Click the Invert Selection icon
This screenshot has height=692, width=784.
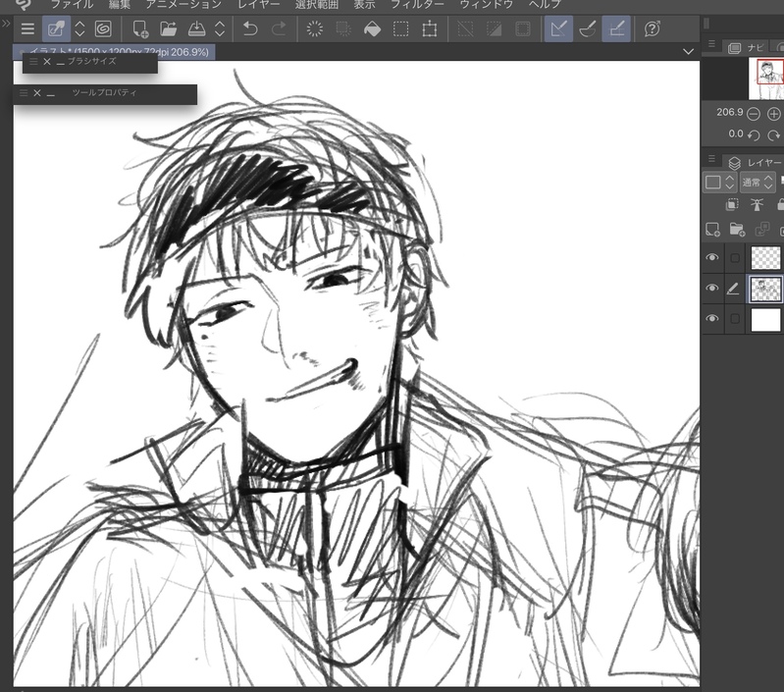[x=494, y=29]
